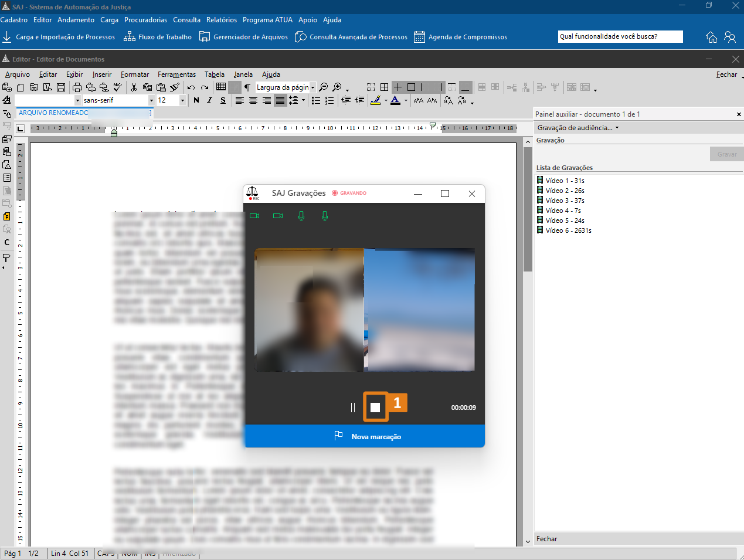Toggle bold formatting

click(x=196, y=100)
